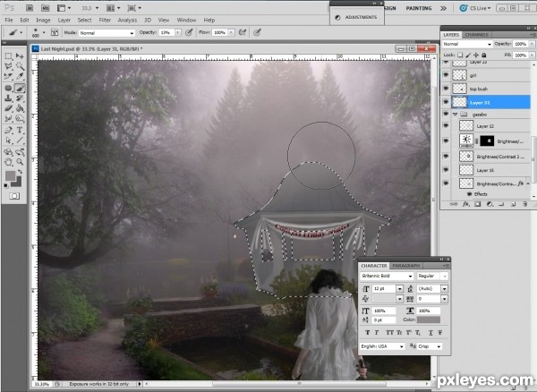Open font size dropdown arrow
The height and width of the screenshot is (392, 537).
click(x=399, y=288)
